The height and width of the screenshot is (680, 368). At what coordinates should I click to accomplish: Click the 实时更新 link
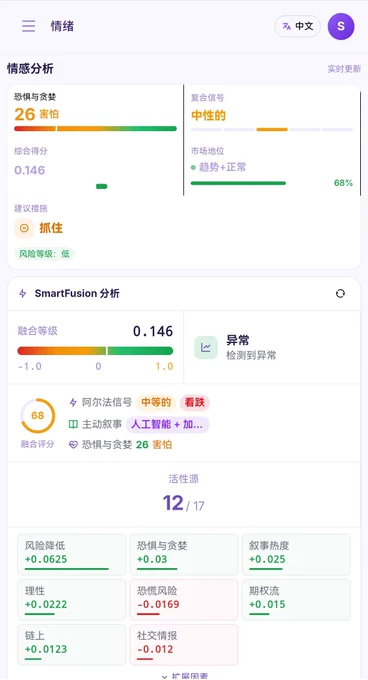[344, 69]
